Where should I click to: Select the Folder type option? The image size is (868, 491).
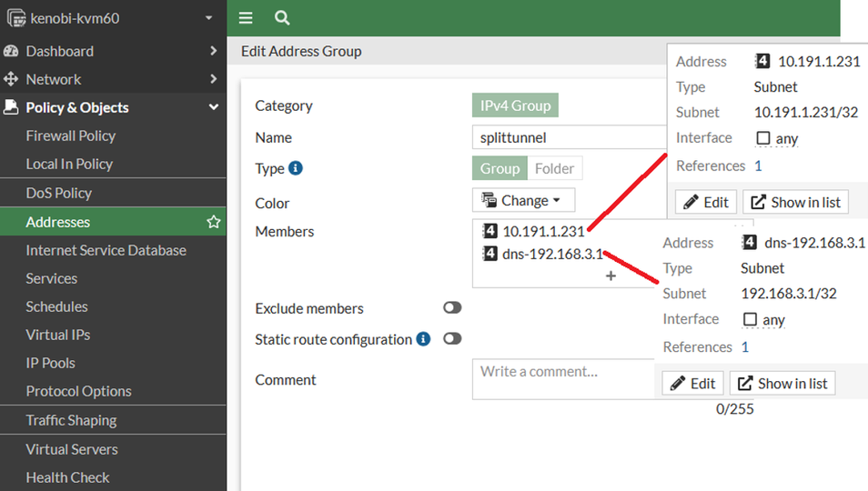(554, 168)
